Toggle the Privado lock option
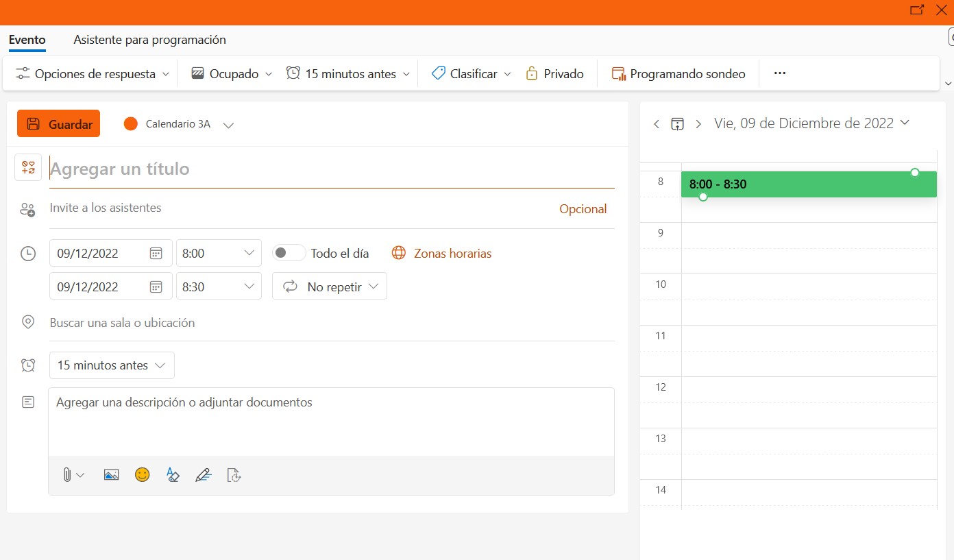This screenshot has width=954, height=560. pyautogui.click(x=554, y=73)
